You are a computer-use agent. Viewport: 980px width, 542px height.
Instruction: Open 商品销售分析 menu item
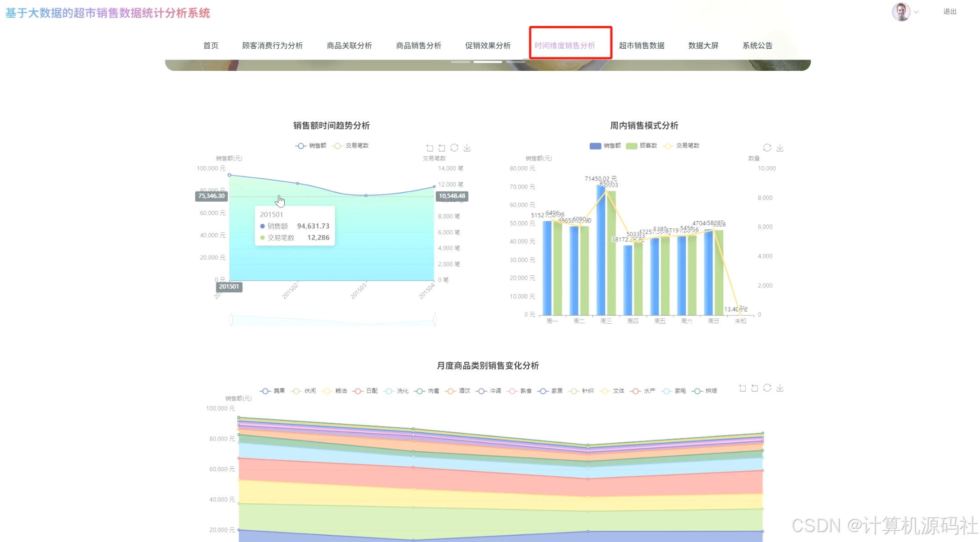(419, 45)
